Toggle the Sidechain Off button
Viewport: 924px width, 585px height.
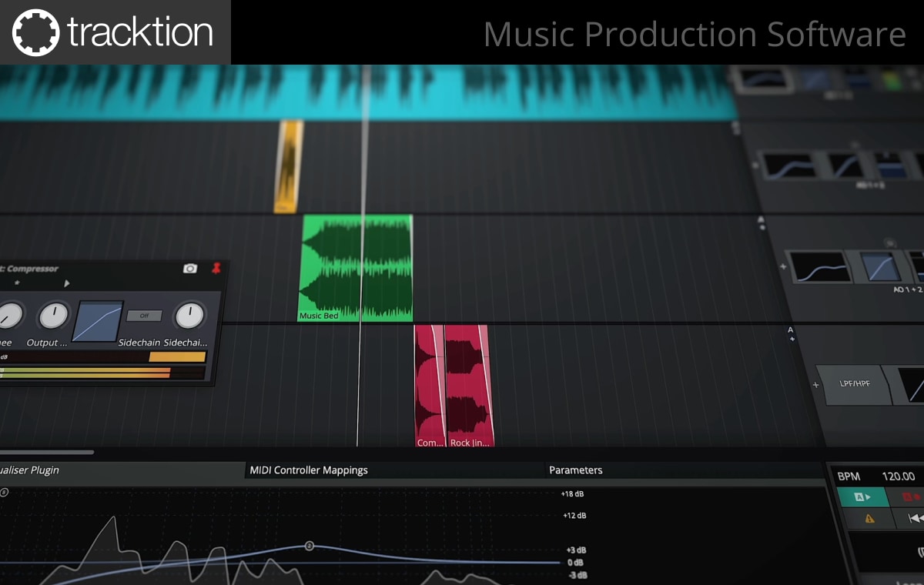144,316
